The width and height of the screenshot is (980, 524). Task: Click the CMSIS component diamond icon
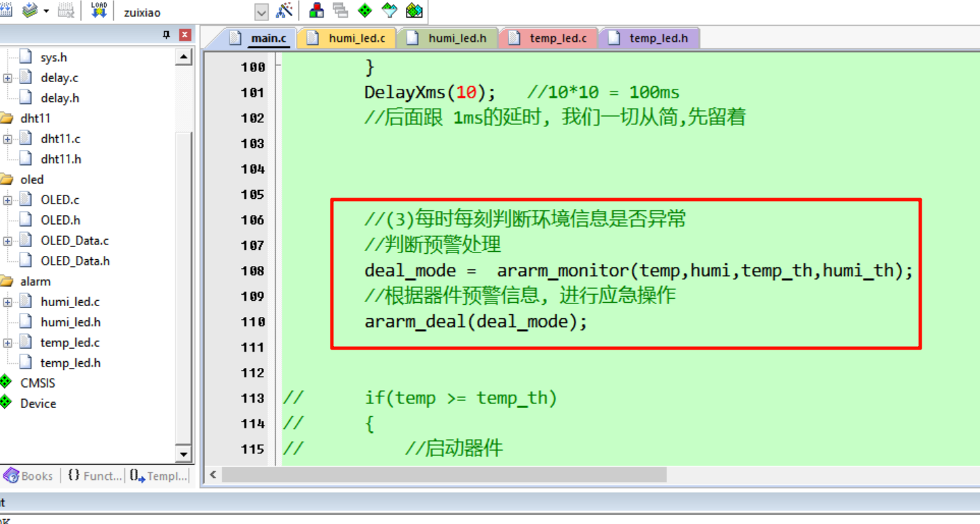point(5,381)
